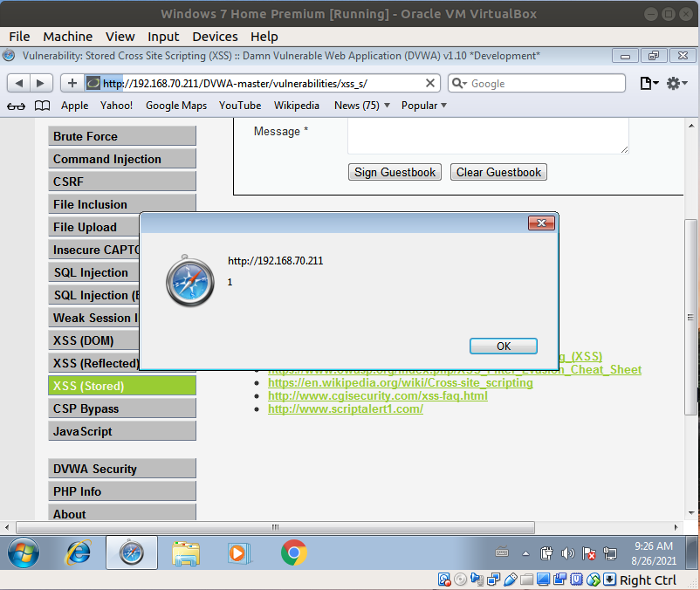
Task: Click the VirtualBox shared folders status icon
Action: [527, 580]
